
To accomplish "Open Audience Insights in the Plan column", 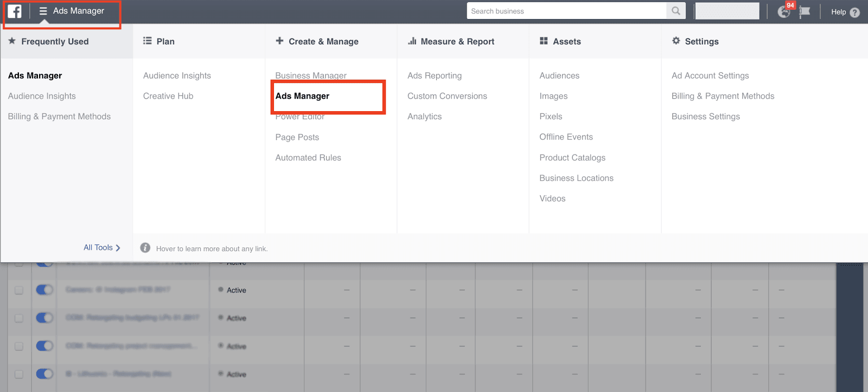I will click(177, 75).
